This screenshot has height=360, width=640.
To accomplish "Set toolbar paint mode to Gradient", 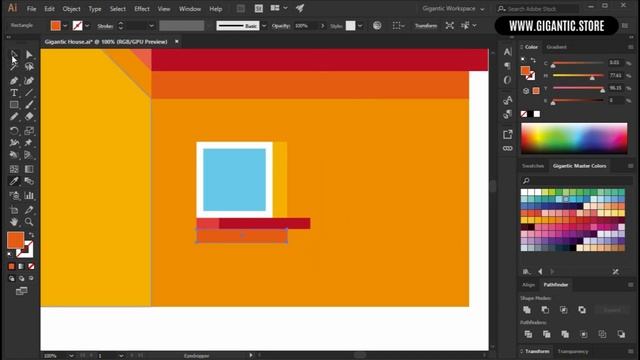I will pos(21,267).
